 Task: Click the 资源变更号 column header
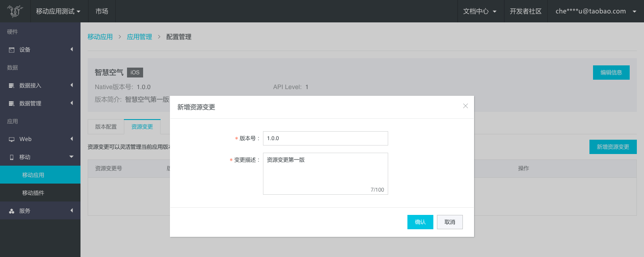tap(109, 168)
